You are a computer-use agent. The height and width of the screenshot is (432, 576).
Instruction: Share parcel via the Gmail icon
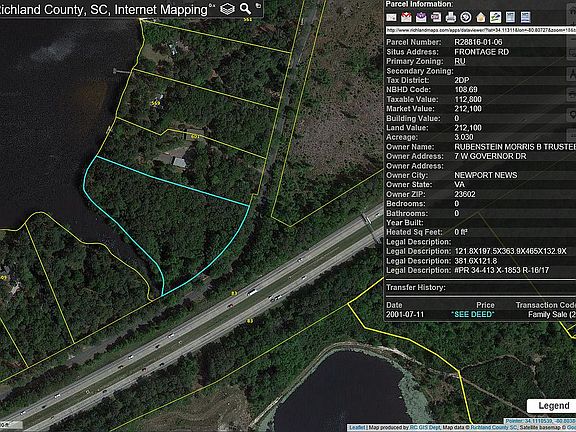pos(406,17)
